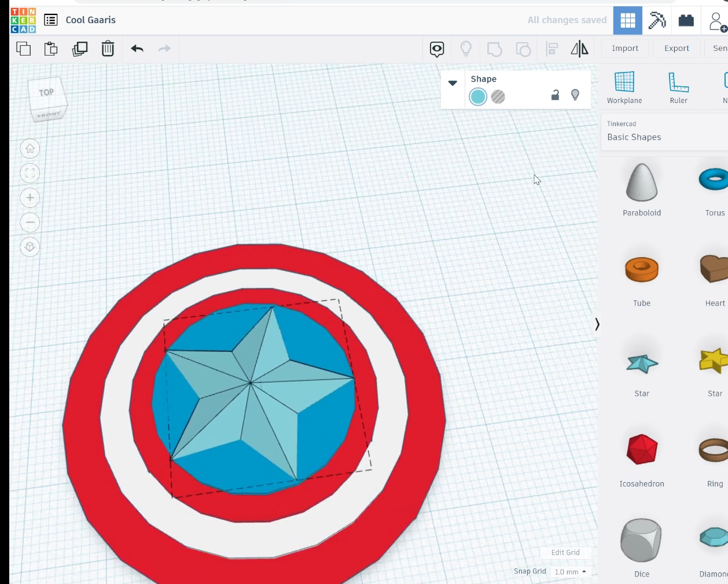The width and height of the screenshot is (728, 584).
Task: Zoom in with the plus button
Action: click(x=30, y=198)
